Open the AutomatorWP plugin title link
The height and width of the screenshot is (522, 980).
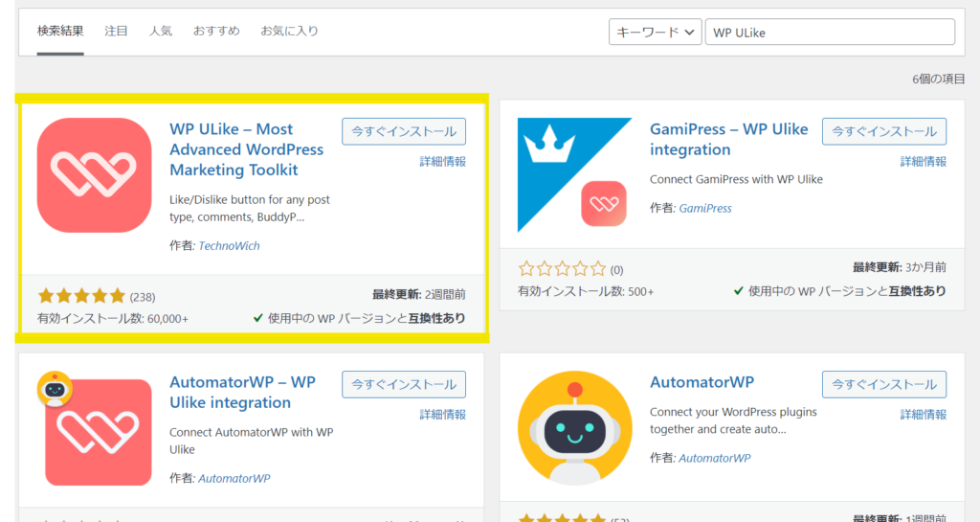tap(702, 382)
